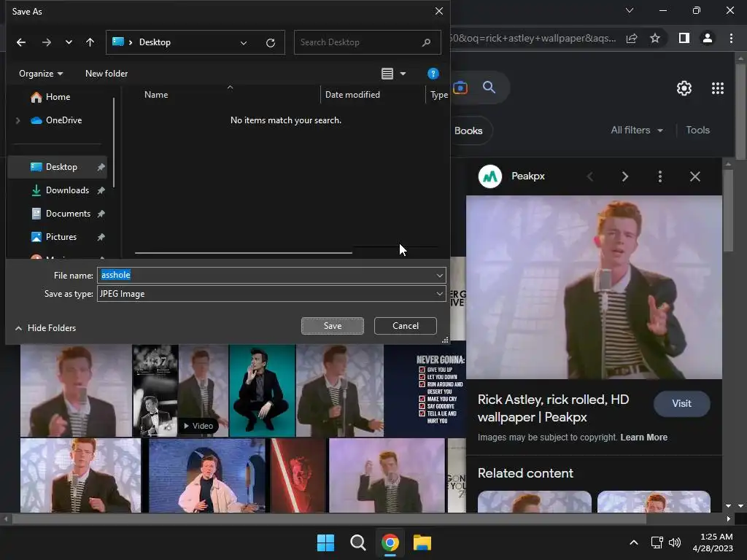Go forward in Save As dialog

pos(46,42)
